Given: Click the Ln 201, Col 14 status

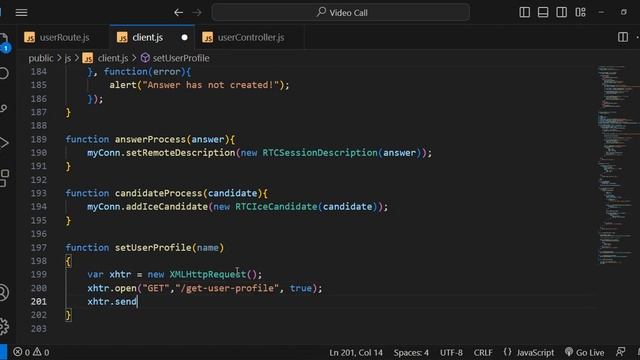Looking at the screenshot, I should [x=356, y=352].
